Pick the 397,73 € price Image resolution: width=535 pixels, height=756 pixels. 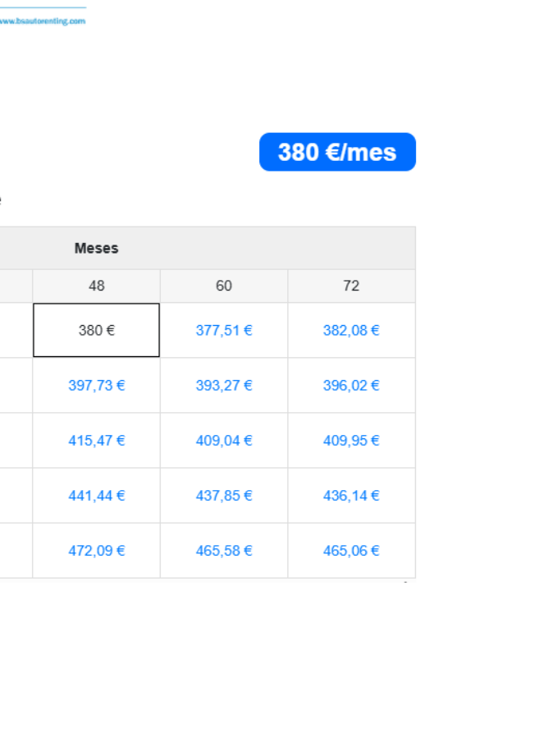point(96,385)
